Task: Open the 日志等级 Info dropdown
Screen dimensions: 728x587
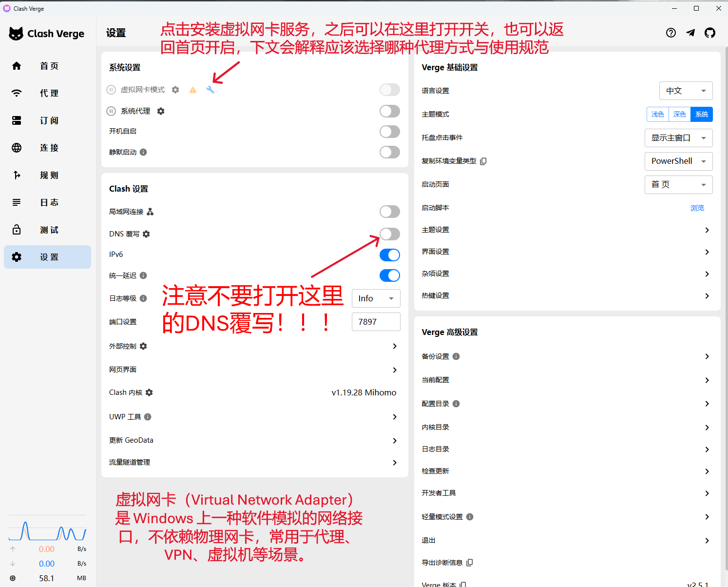Action: click(x=376, y=298)
